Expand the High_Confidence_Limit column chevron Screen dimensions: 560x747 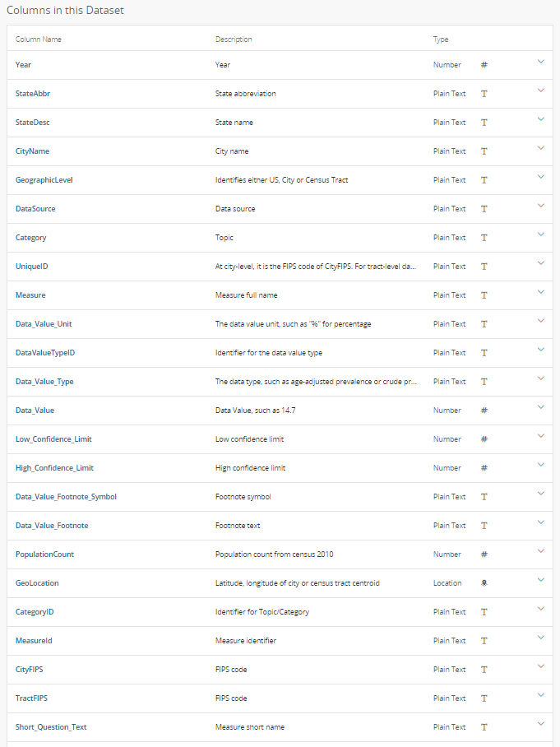tap(540, 465)
